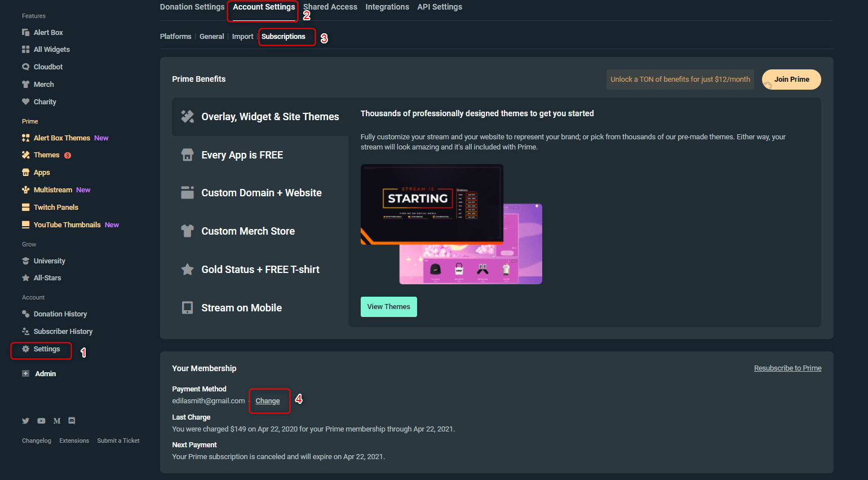Open the Medium 'M' icon link
The height and width of the screenshot is (480, 868).
pos(56,421)
